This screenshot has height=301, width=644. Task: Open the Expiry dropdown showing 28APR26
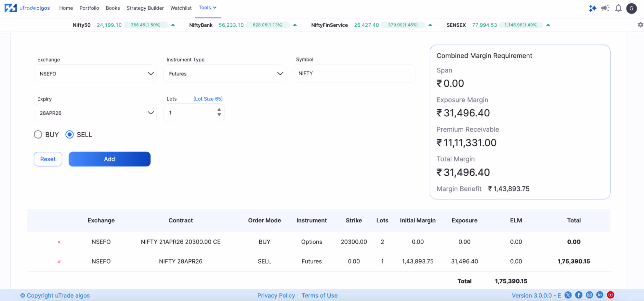(x=95, y=113)
